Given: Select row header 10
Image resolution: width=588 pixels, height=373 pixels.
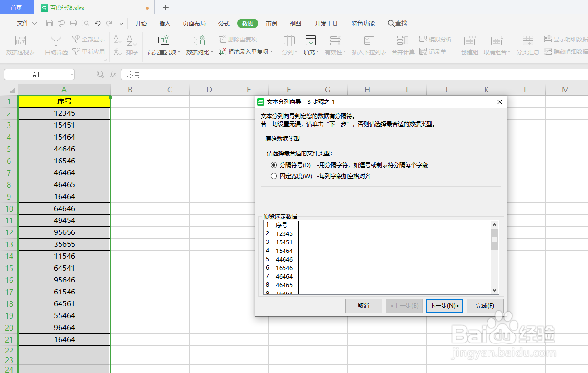Looking at the screenshot, I should pyautogui.click(x=9, y=209).
